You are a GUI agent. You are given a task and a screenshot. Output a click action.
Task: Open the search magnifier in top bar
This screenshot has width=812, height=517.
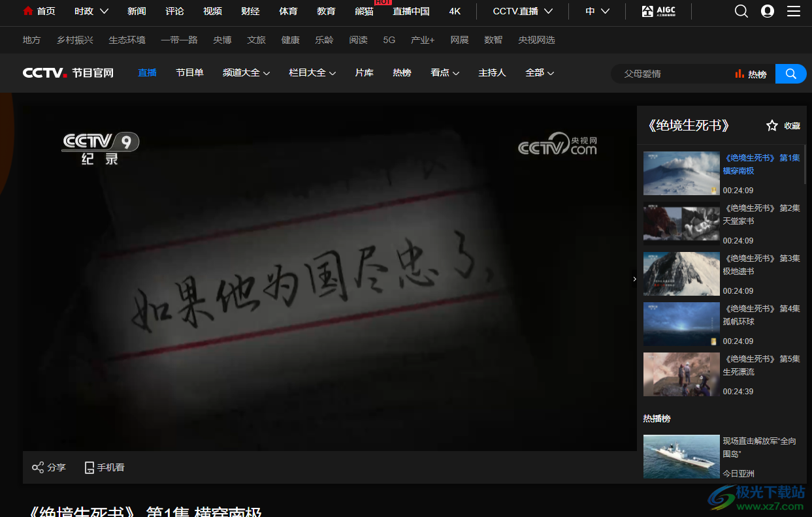(741, 11)
